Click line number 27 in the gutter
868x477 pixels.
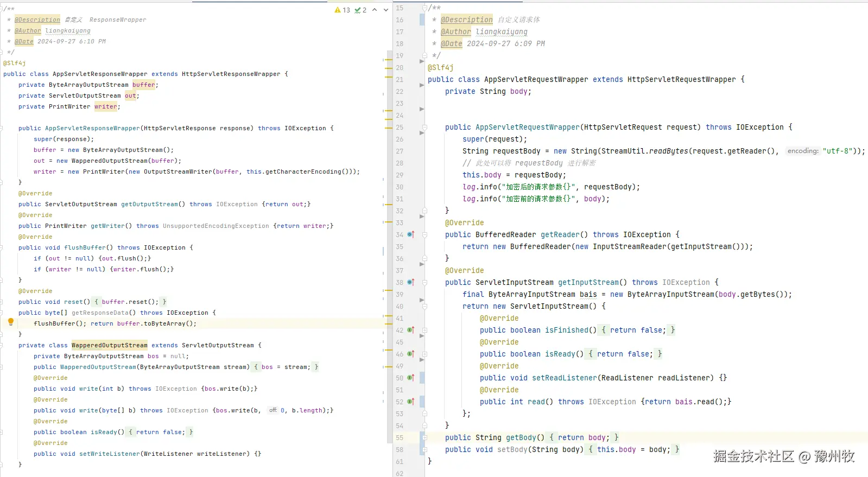point(400,151)
